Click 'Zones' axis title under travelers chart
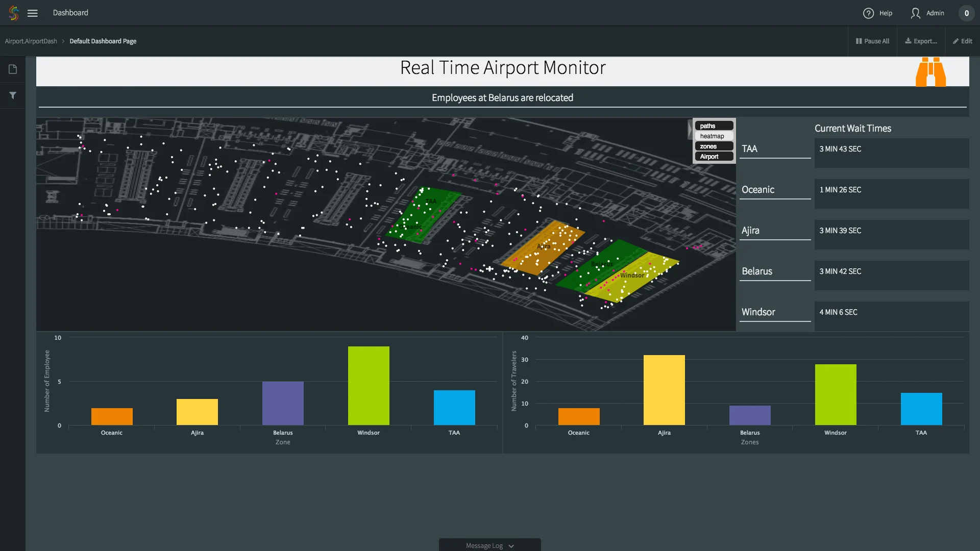 coord(750,442)
